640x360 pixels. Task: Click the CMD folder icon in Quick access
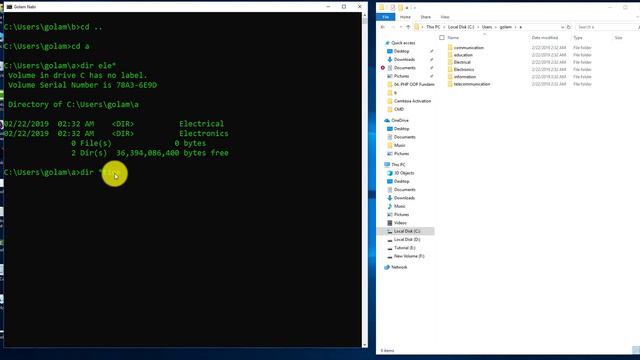tap(390, 109)
